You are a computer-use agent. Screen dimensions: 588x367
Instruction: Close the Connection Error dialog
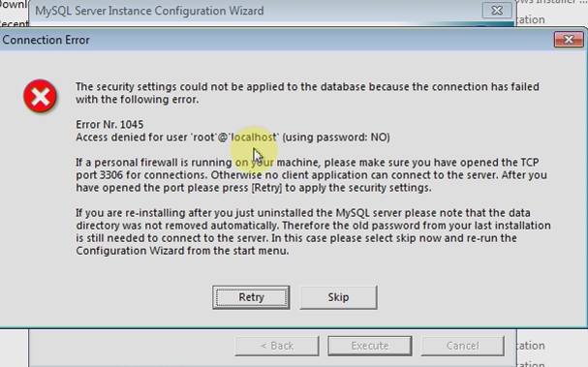tap(569, 40)
